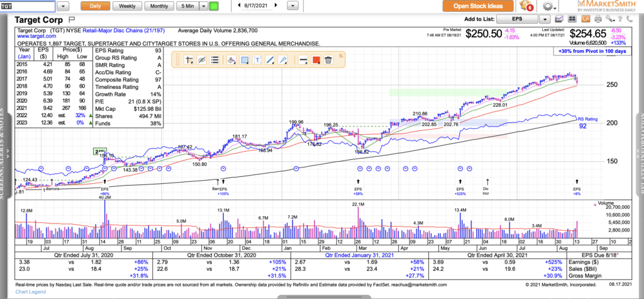Select the text box tool
The image size is (644, 299).
(x=257, y=60)
